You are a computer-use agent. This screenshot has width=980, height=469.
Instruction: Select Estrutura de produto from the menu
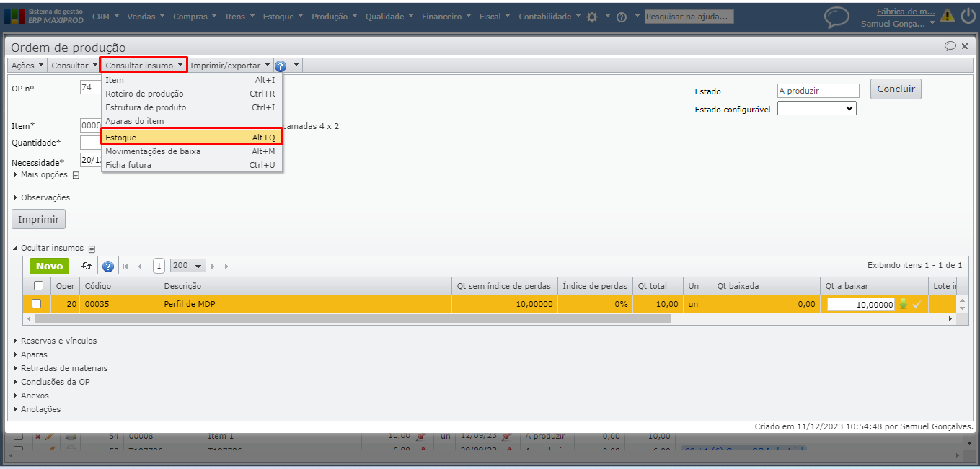click(192, 107)
